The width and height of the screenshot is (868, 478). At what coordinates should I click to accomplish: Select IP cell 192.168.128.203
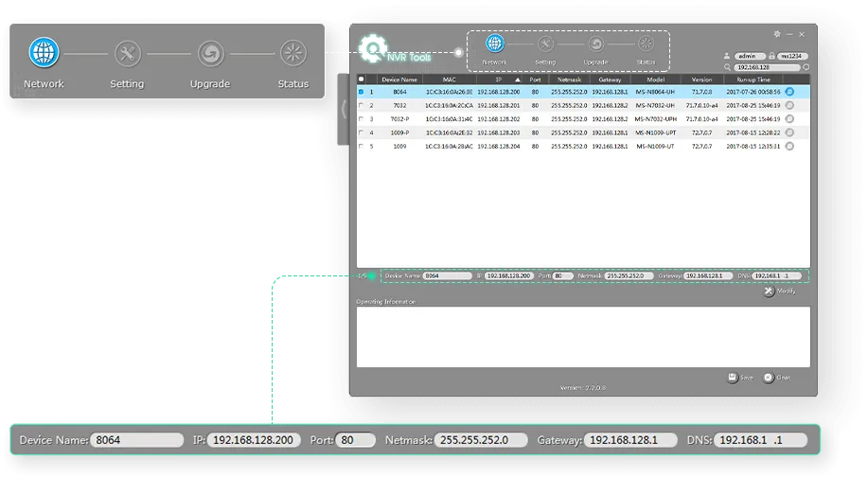pos(499,133)
